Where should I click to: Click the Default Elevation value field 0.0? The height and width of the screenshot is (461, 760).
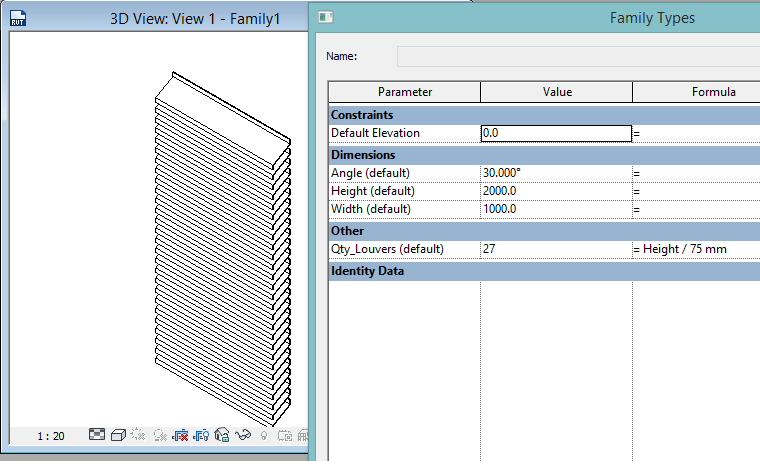[x=556, y=133]
